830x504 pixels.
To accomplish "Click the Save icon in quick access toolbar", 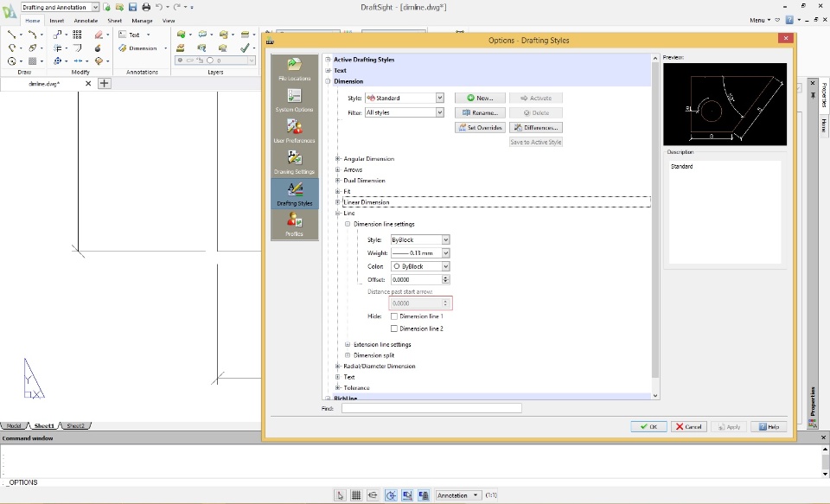I will (x=133, y=7).
